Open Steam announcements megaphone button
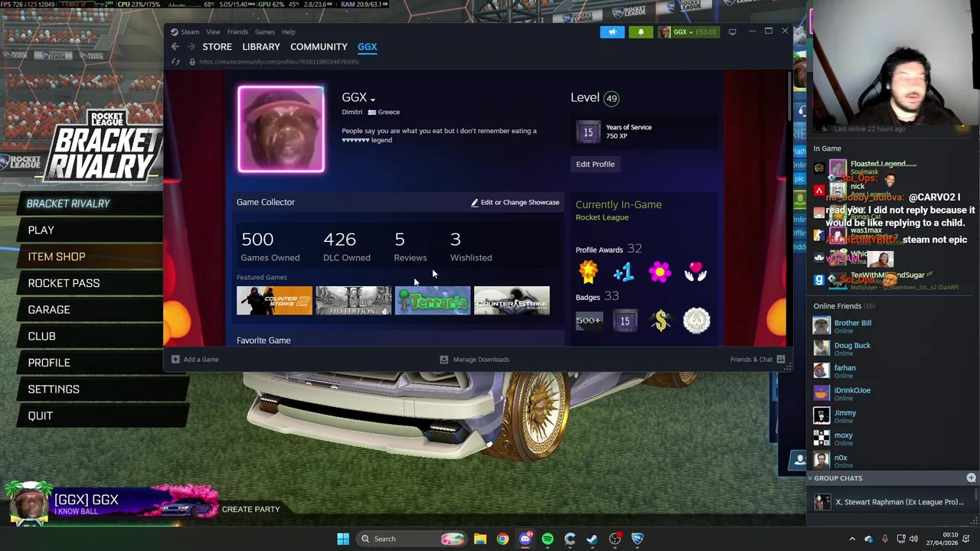The width and height of the screenshot is (980, 551). [x=612, y=32]
